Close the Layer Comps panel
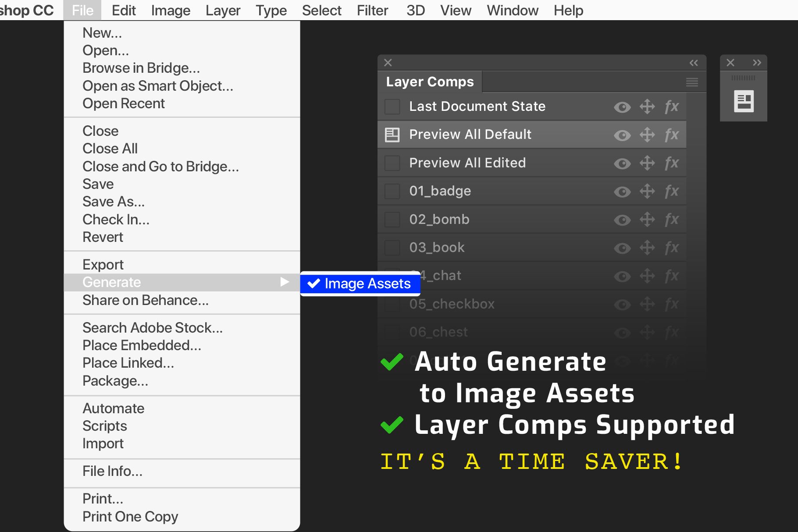Screen dimensions: 798x532 [x=388, y=63]
